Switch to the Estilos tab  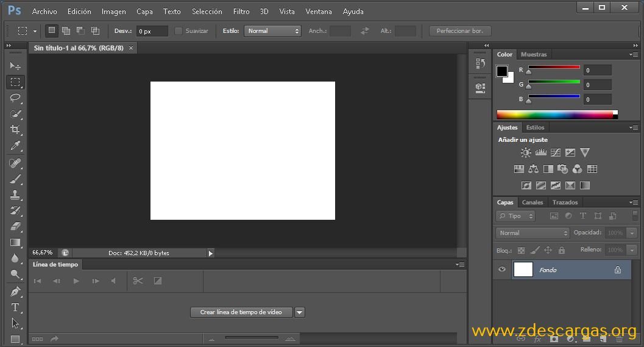[535, 128]
